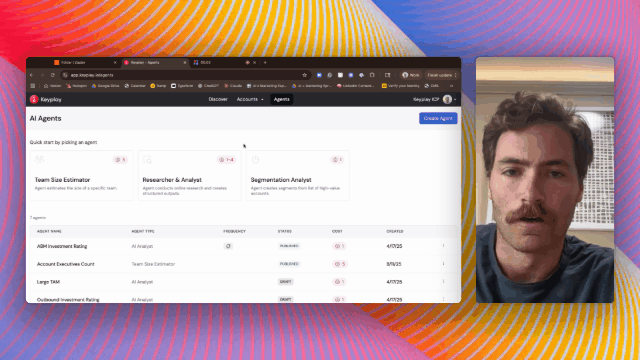Open the Discover page
640x360 pixels.
pyautogui.click(x=218, y=99)
